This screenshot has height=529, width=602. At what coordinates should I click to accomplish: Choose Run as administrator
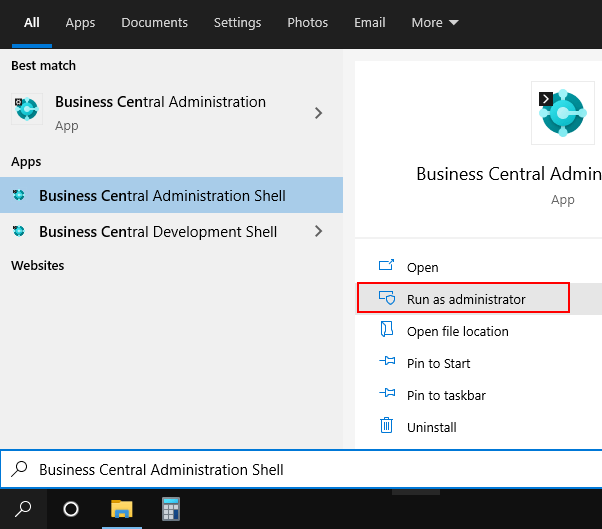tap(465, 299)
